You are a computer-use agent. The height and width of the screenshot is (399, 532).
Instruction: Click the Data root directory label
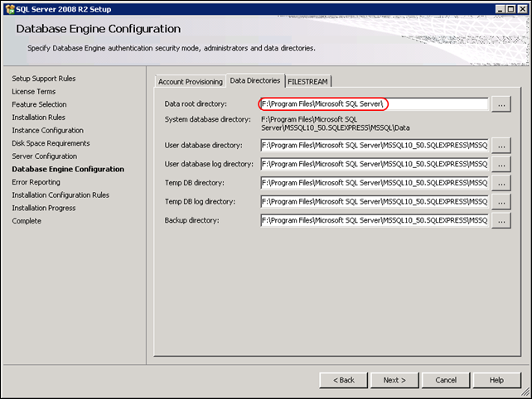(196, 104)
